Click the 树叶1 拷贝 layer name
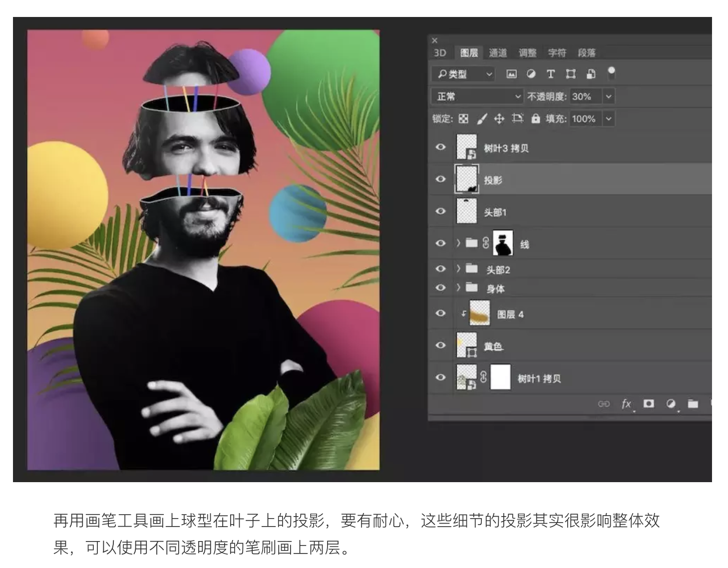Viewport: 728px width, 568px height. pos(539,379)
